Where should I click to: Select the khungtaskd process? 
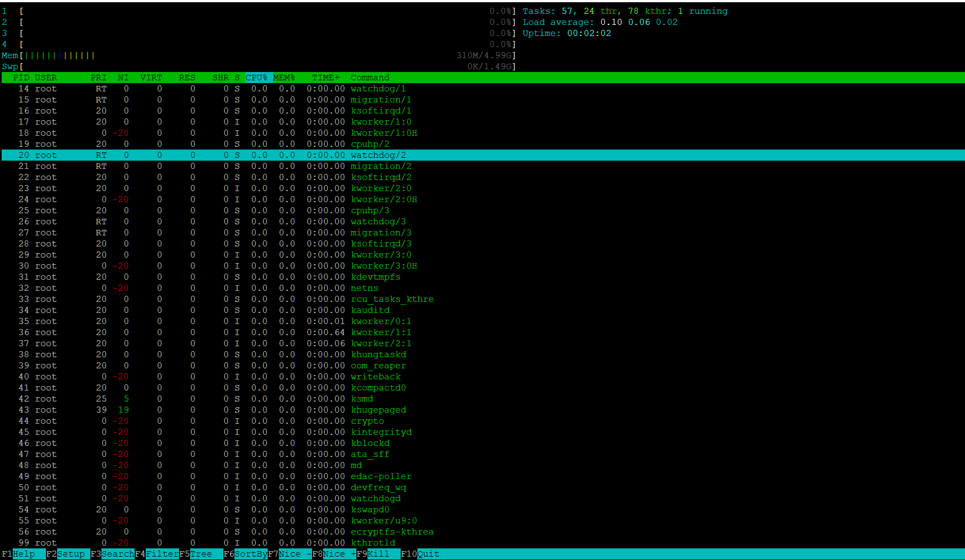(x=483, y=355)
